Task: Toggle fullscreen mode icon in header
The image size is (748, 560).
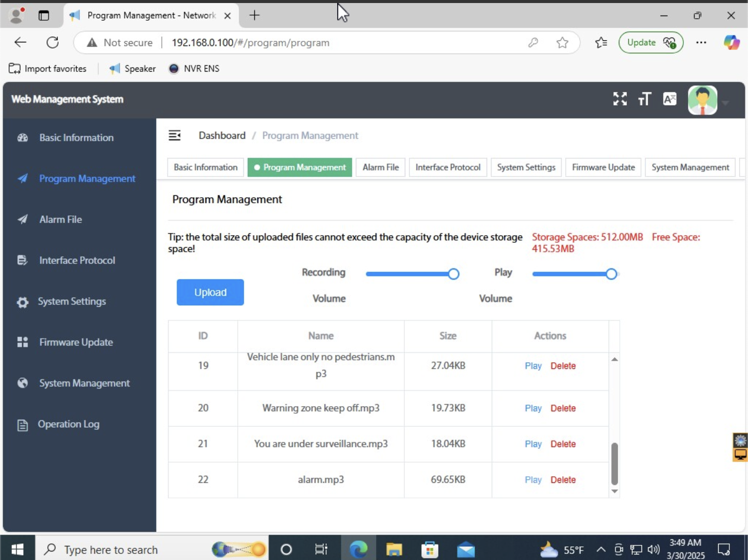Action: (620, 99)
